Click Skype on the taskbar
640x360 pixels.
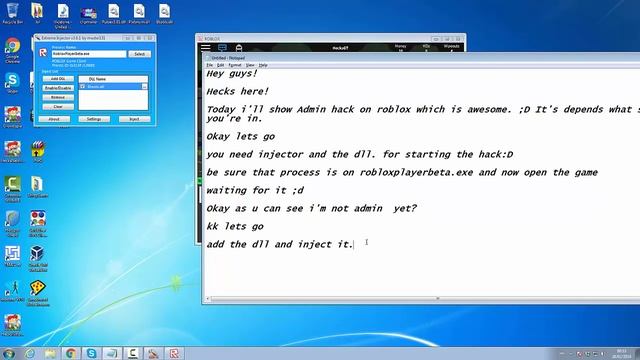click(x=91, y=353)
